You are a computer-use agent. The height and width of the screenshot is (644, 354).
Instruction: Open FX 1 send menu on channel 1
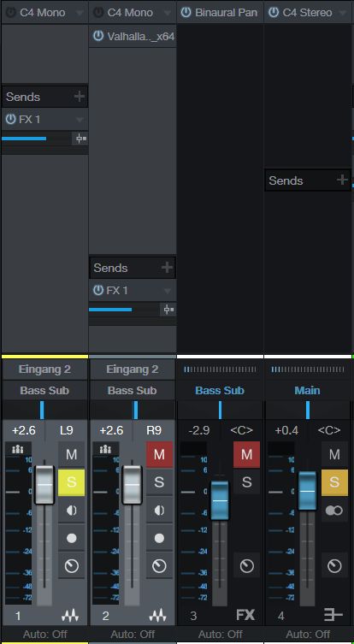[80, 120]
